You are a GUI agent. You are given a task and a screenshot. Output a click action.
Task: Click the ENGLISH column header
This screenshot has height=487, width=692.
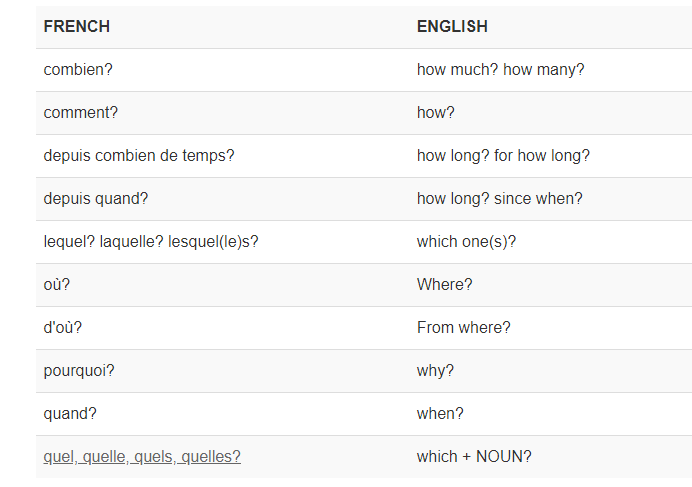(452, 27)
